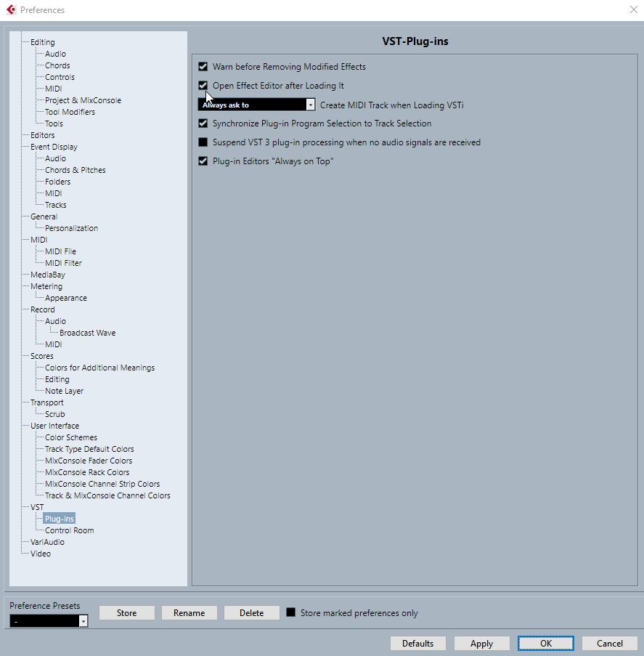644x656 pixels.
Task: Open Scrub preferences under Transport
Action: click(x=54, y=414)
